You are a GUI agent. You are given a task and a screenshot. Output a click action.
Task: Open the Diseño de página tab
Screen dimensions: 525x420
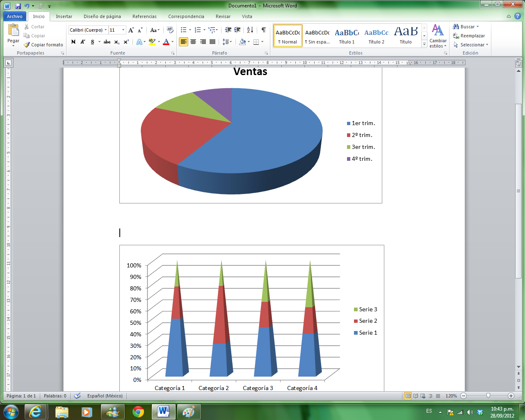tap(102, 16)
